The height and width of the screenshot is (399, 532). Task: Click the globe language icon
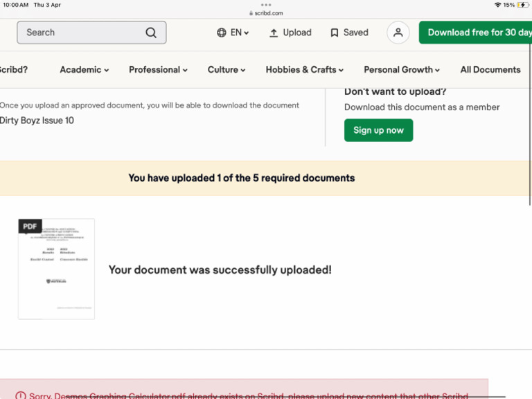[222, 33]
